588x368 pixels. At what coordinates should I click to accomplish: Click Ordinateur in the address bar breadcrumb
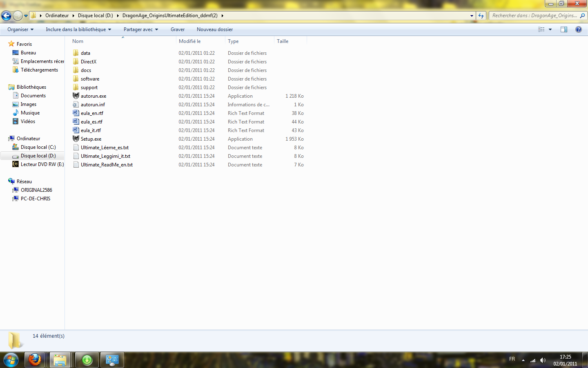(x=57, y=16)
